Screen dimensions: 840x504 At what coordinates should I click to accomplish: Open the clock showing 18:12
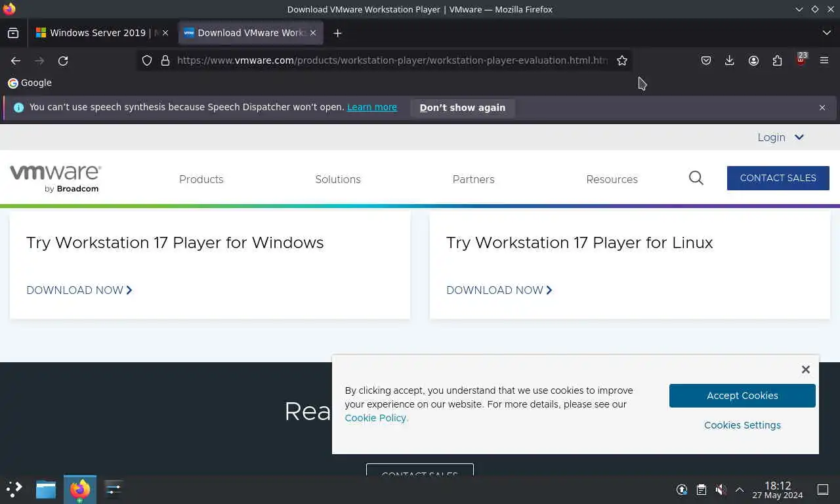click(x=778, y=490)
